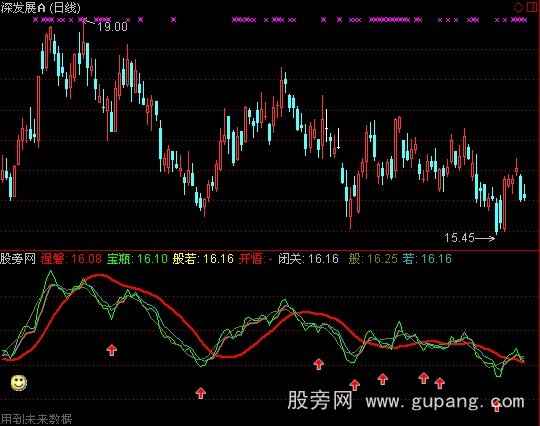Click the faint circular refresh icon at top-right
The height and width of the screenshot is (426, 540).
(x=518, y=7)
